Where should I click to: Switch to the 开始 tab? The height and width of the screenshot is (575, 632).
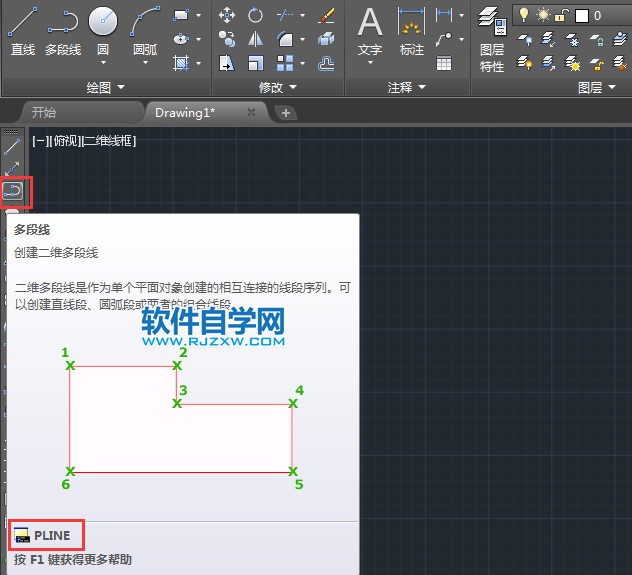tap(43, 112)
